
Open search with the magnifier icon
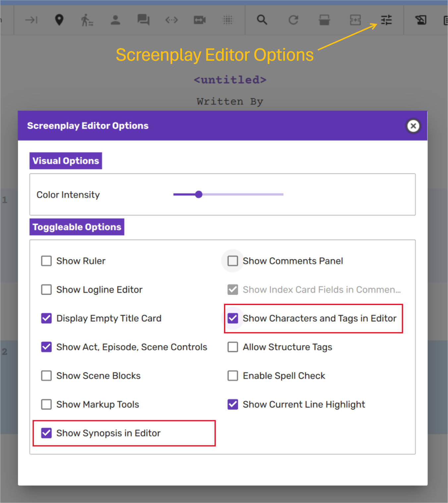coord(262,20)
